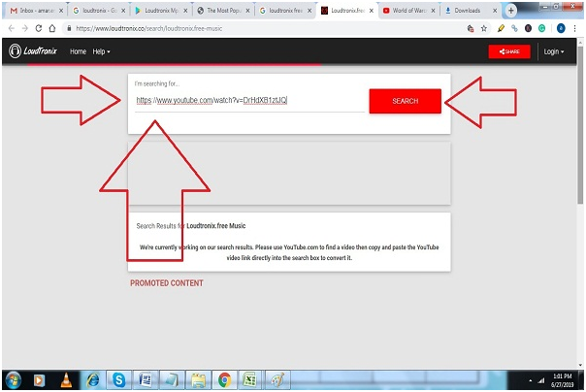Click the red SEARCH button
This screenshot has width=586, height=392.
click(x=406, y=101)
